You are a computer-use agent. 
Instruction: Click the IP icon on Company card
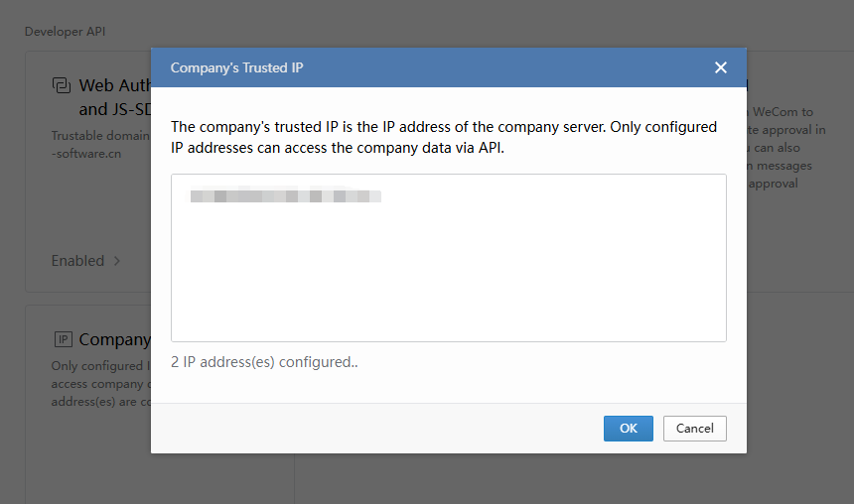click(x=62, y=339)
